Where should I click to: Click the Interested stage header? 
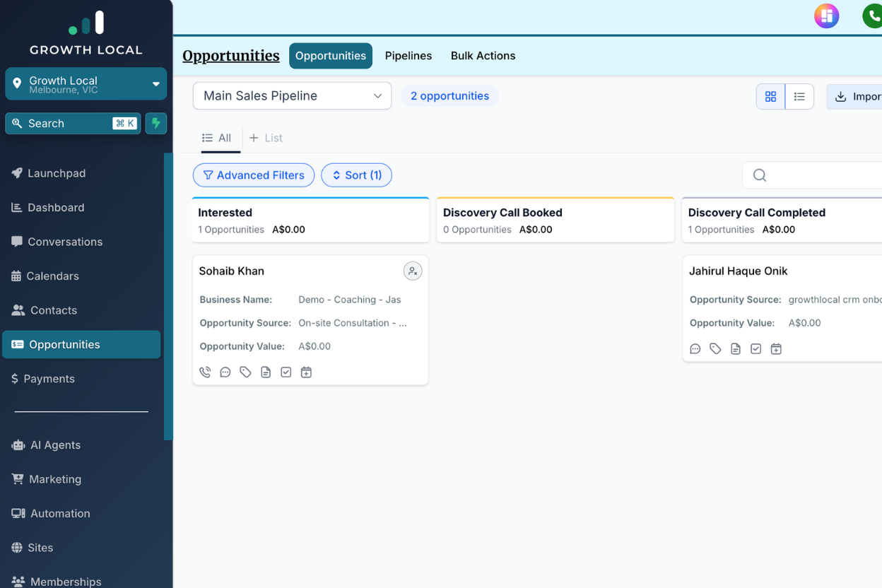[x=311, y=220]
